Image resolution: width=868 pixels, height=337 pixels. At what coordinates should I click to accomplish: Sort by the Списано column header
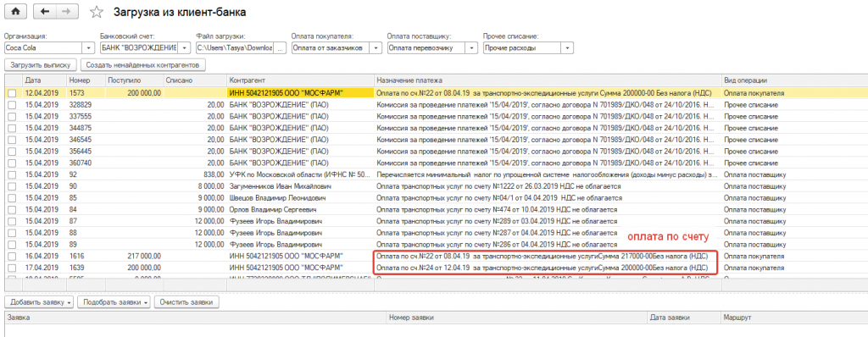tap(195, 80)
